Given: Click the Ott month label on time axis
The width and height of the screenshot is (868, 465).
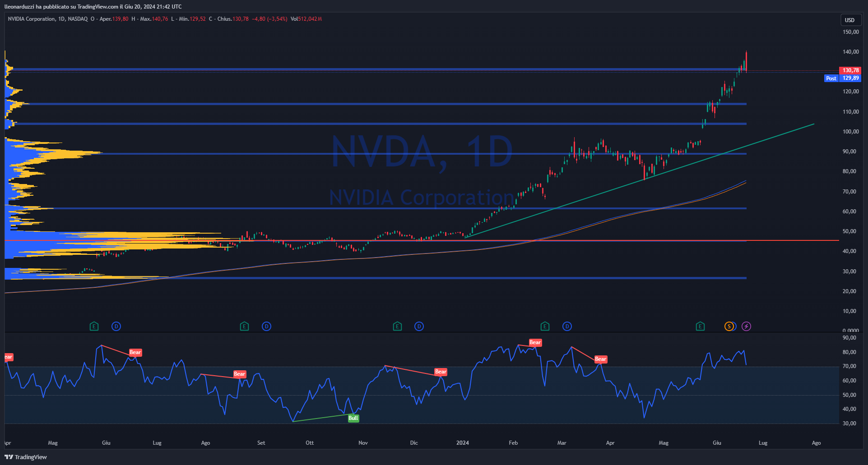Looking at the screenshot, I should tap(310, 443).
